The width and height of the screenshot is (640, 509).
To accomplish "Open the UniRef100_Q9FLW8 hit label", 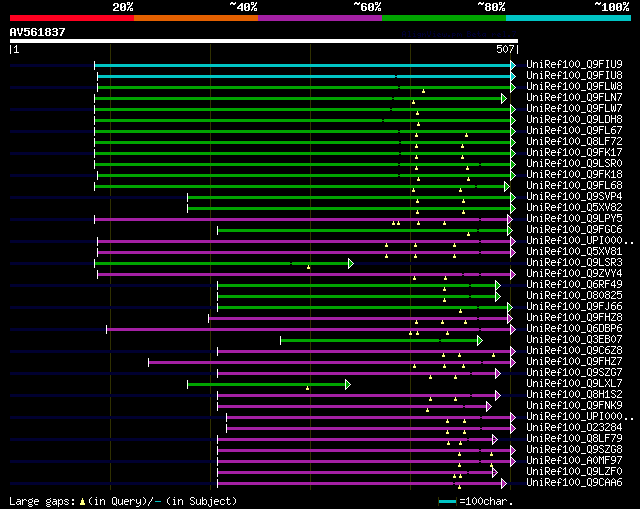I will [574, 87].
